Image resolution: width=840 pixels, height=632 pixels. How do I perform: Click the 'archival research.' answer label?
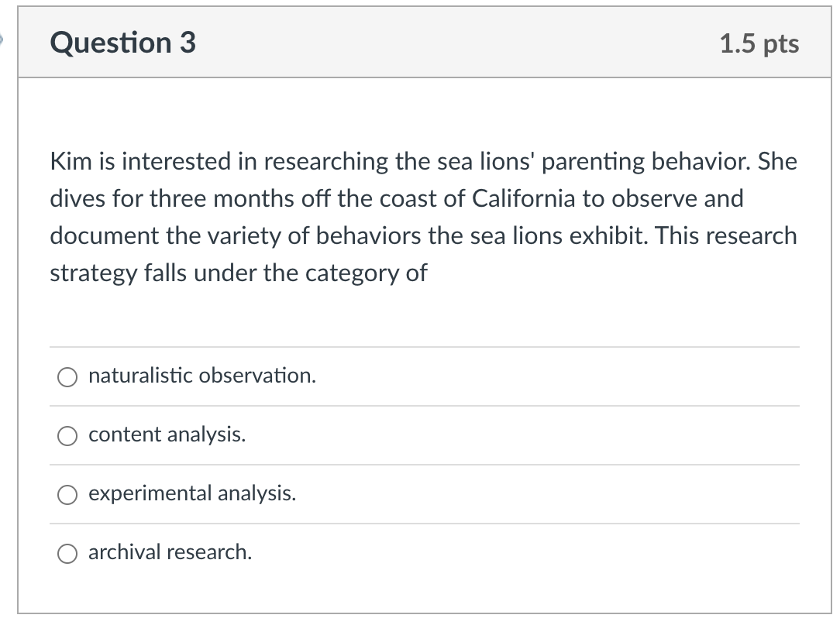(x=170, y=553)
